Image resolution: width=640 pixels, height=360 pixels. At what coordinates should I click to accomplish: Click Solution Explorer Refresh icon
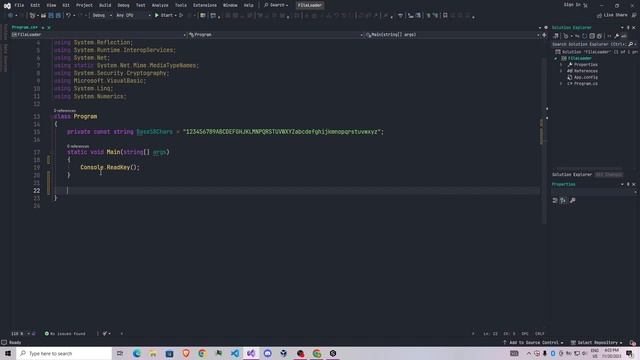(x=584, y=36)
